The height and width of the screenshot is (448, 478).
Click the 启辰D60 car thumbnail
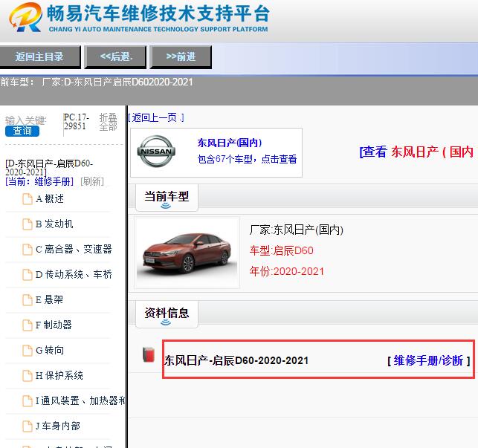(x=187, y=253)
